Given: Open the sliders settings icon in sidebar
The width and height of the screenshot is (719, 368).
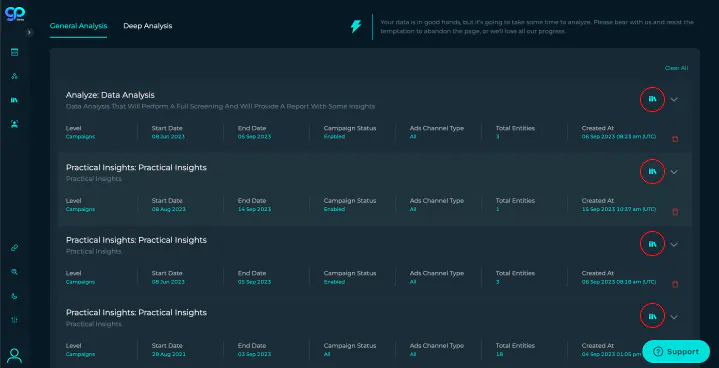Looking at the screenshot, I should [15, 320].
